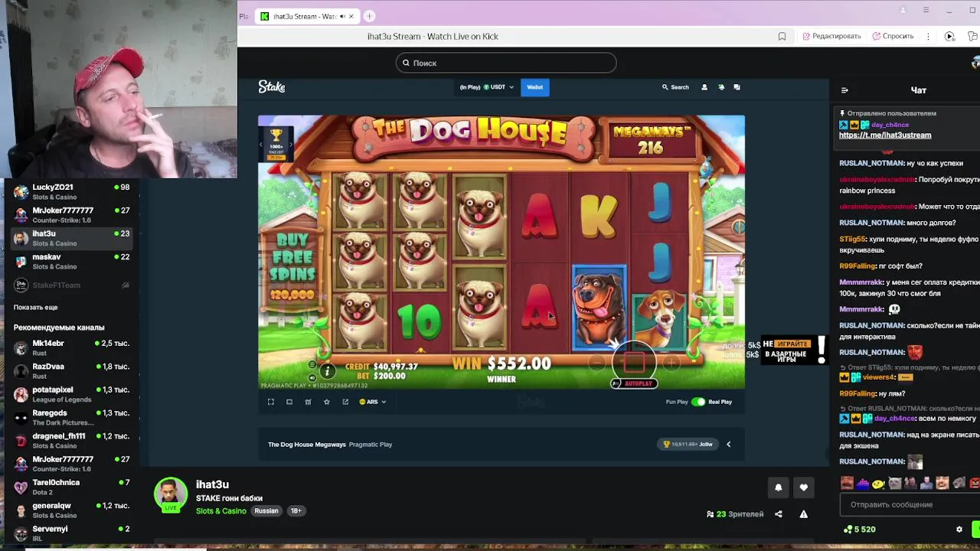Open Stake chat bubbles icon
Image resolution: width=980 pixels, height=551 pixels.
pos(737,87)
